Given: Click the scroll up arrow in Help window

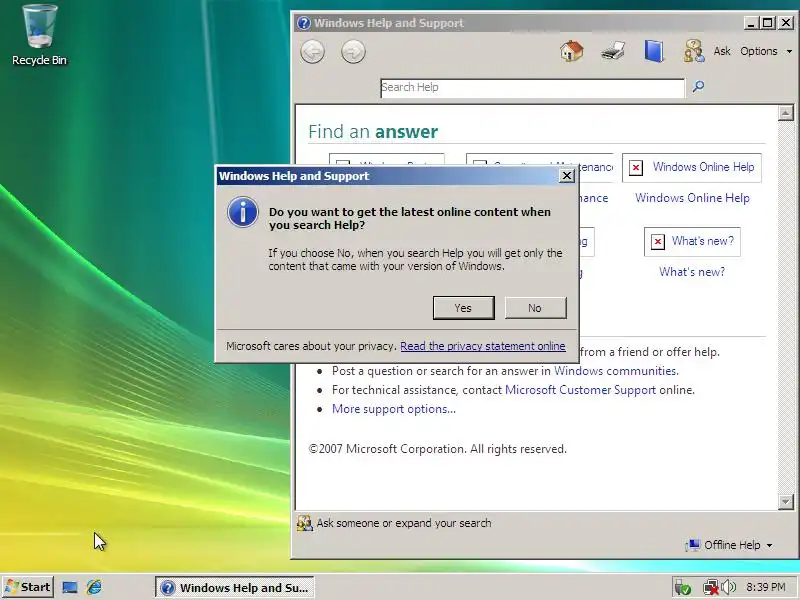Looking at the screenshot, I should [x=785, y=113].
